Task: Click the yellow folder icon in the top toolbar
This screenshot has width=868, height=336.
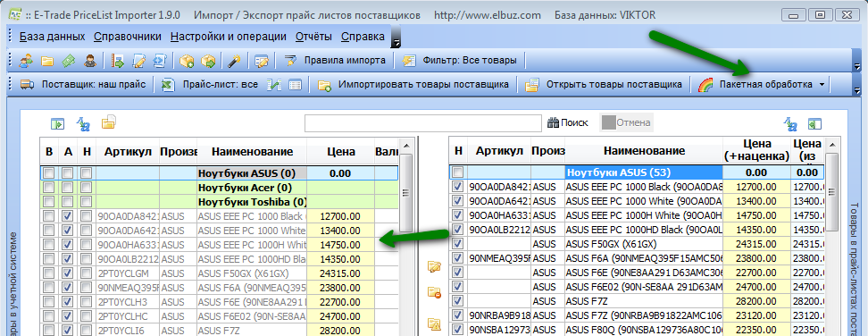Action: coord(47,61)
